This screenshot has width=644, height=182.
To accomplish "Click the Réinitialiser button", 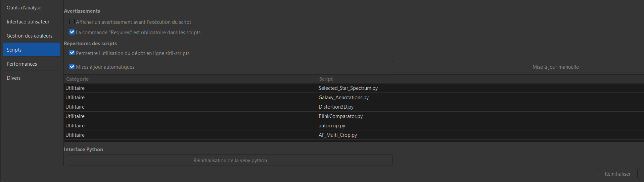I will point(617,174).
